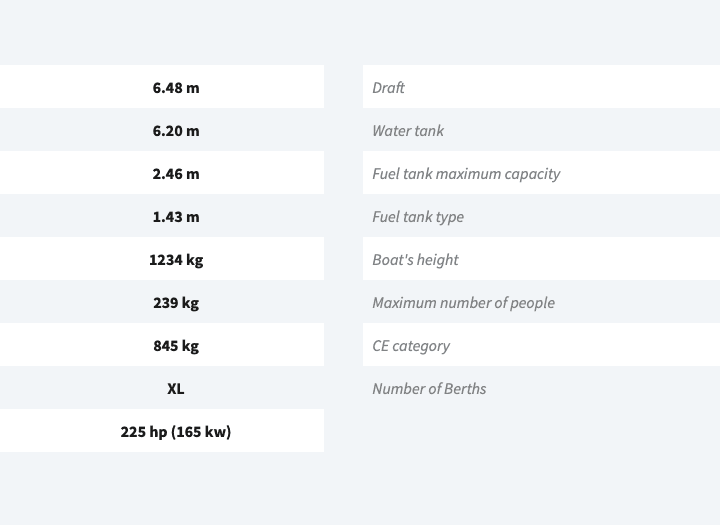Select the 239 kg value
Viewport: 720px width, 525px height.
176,303
